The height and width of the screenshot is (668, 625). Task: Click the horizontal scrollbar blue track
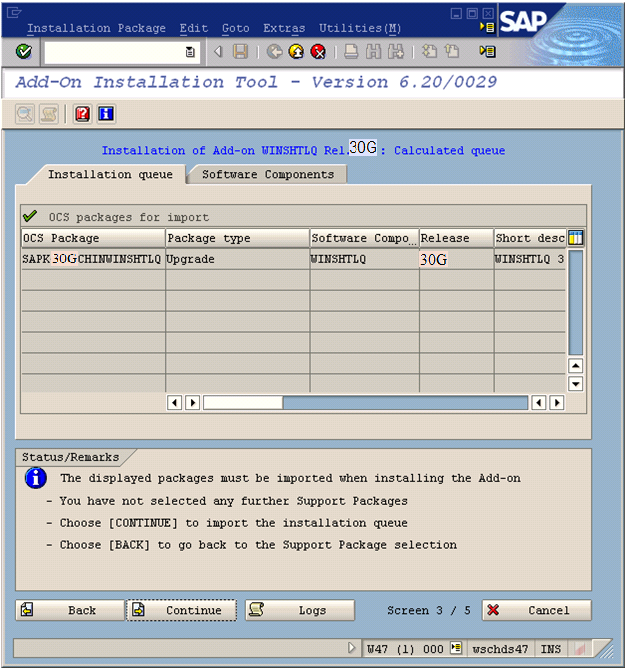tap(405, 403)
